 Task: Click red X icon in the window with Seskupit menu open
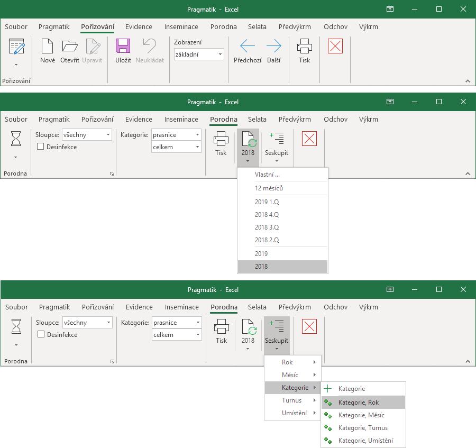point(309,326)
